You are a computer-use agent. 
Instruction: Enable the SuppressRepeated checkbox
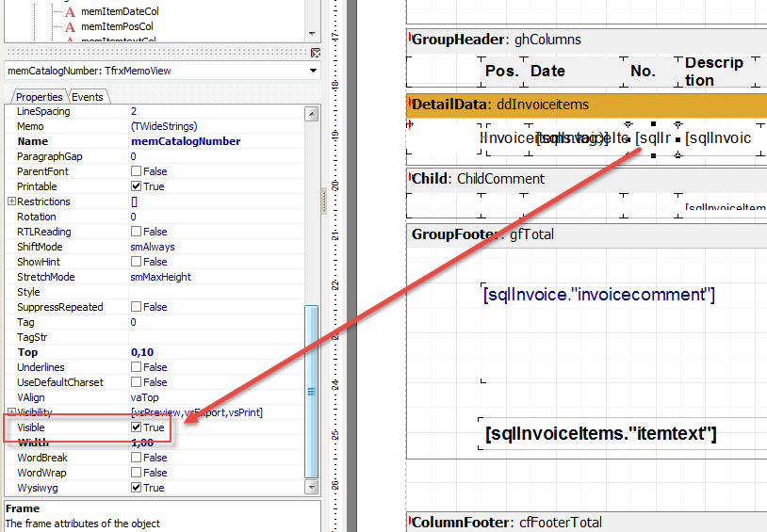(x=137, y=307)
